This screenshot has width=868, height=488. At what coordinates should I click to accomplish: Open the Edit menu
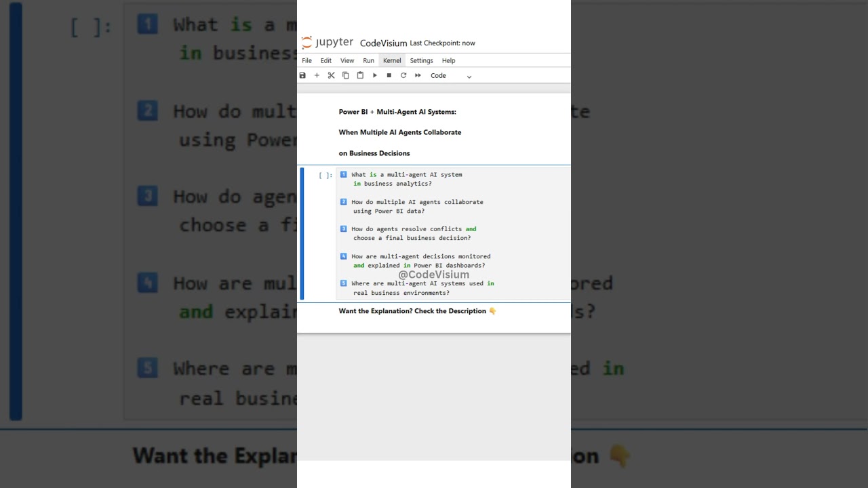[x=326, y=60]
